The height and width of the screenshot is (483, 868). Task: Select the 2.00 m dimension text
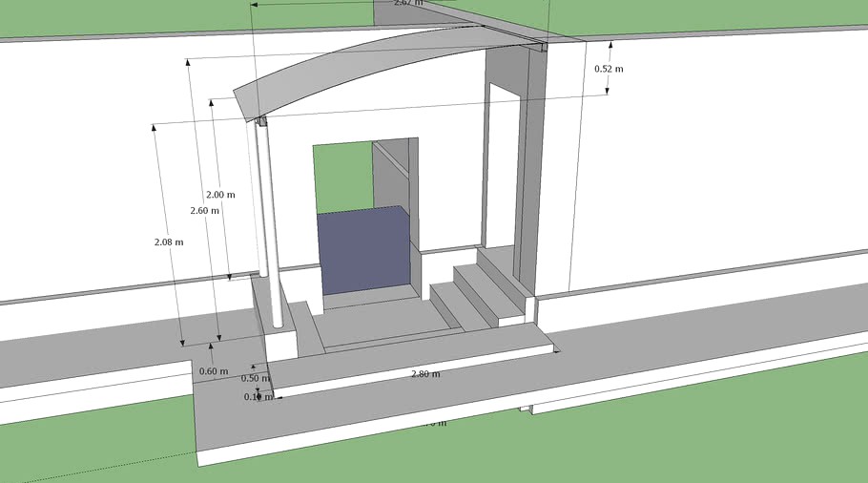(220, 195)
